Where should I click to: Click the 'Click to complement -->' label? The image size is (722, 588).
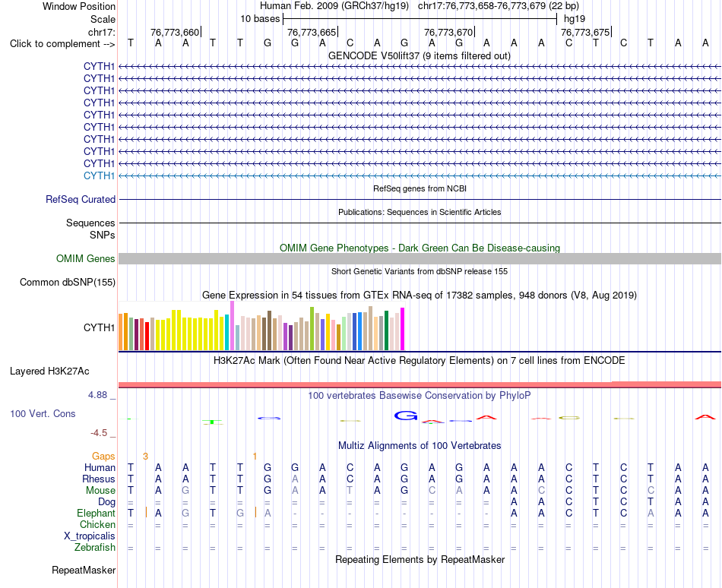[62, 44]
